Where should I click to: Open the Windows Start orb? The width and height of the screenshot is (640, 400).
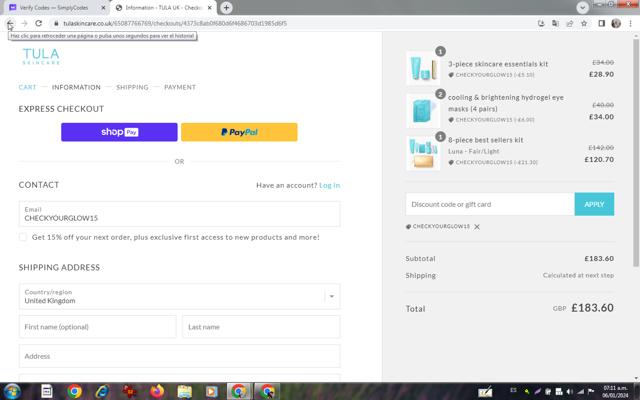click(x=12, y=391)
